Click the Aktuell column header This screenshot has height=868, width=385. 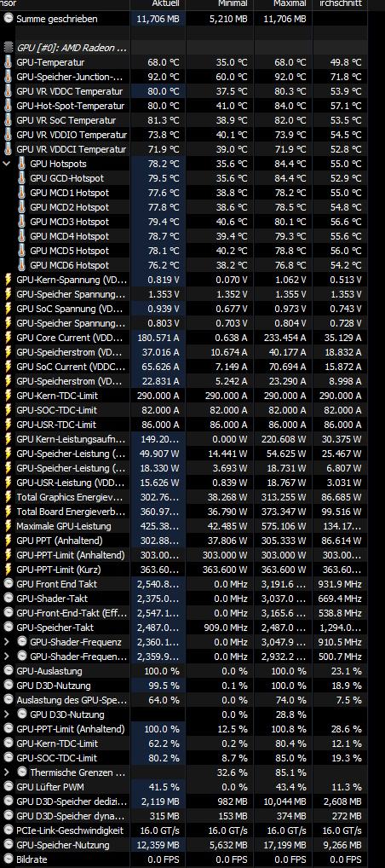click(158, 4)
